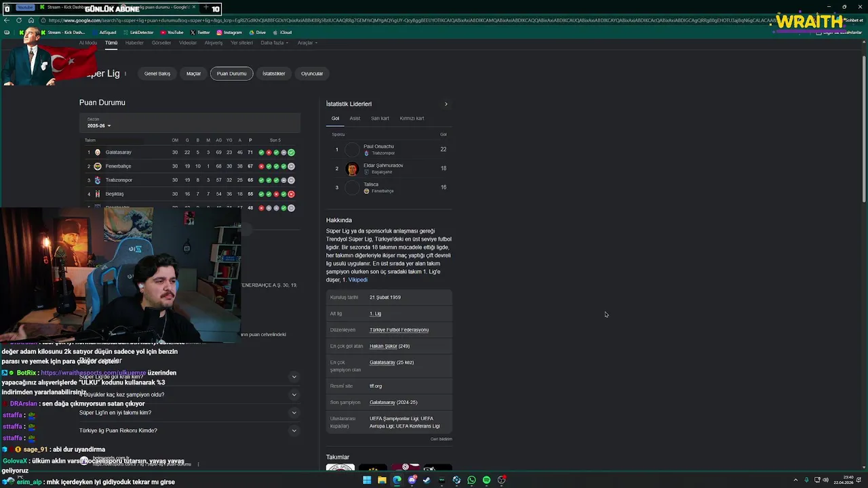The width and height of the screenshot is (868, 488).
Task: Open iCloud bookmark
Action: [x=282, y=33]
